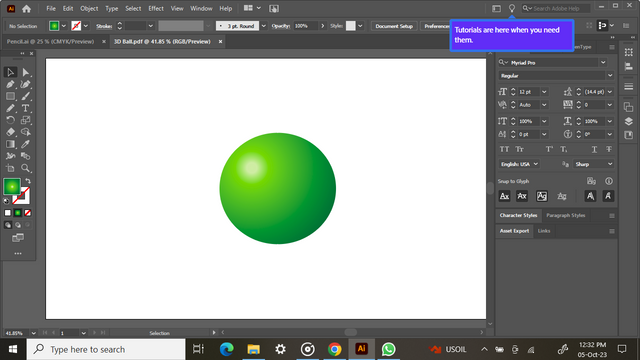The image size is (640, 360).
Task: Open the 3 pt. Round brush dropdown
Action: [x=264, y=26]
